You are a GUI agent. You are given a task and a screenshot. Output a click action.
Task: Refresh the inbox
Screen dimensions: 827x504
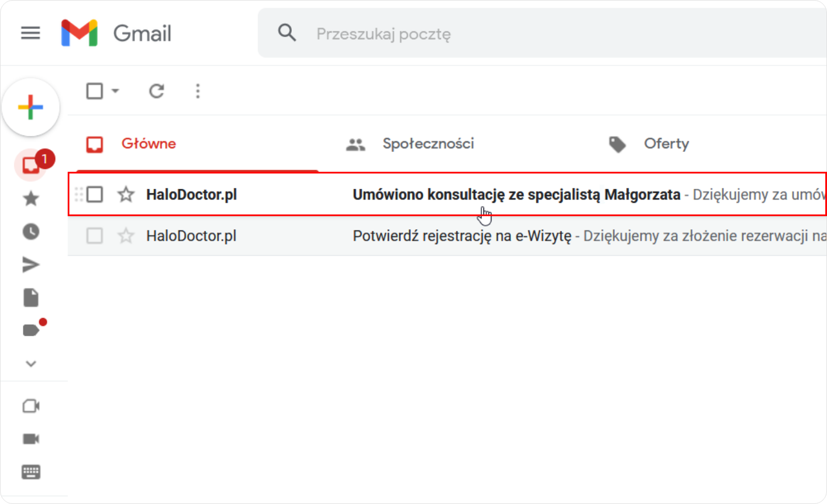click(x=156, y=91)
